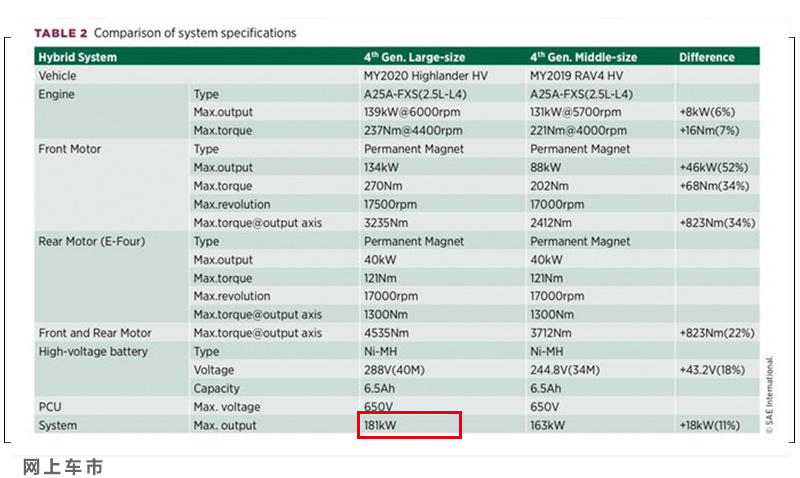Screen dimensions: 800x478
Task: Click the 'Vehicle' row label
Action: (57, 76)
